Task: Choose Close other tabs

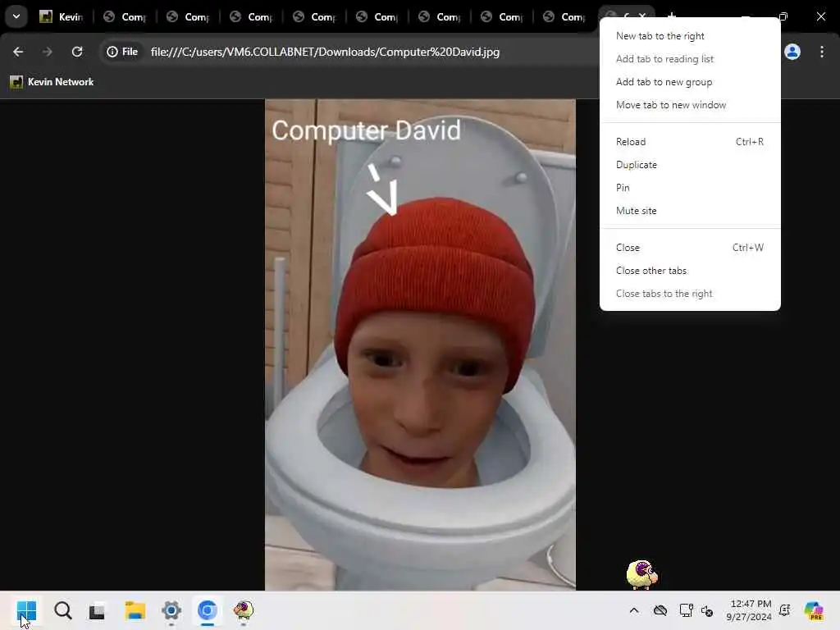Action: pos(690,271)
